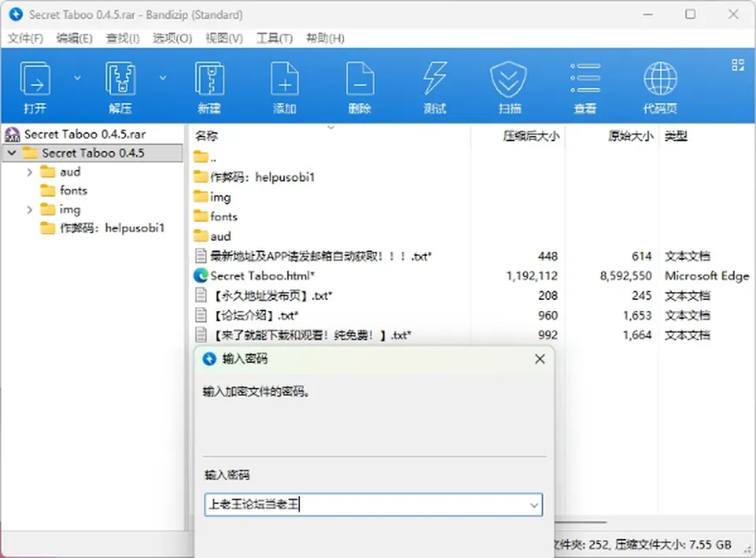Click the password input field
Screen dimensions: 756x558
(x=373, y=504)
